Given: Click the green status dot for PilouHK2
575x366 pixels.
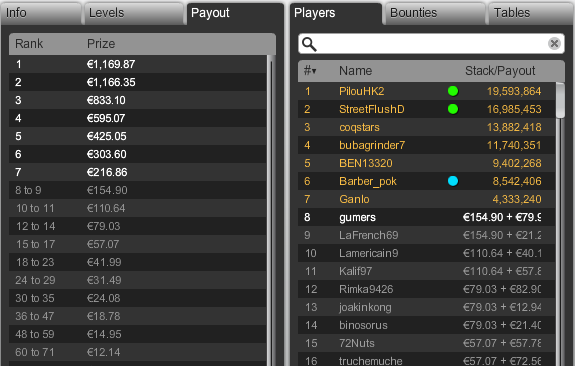Looking at the screenshot, I should coord(453,91).
